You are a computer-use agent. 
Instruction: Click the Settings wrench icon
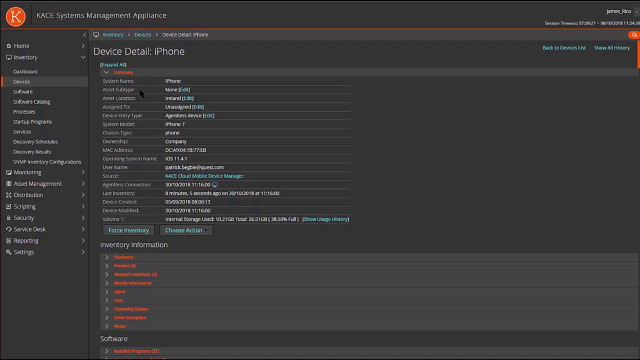click(9, 252)
